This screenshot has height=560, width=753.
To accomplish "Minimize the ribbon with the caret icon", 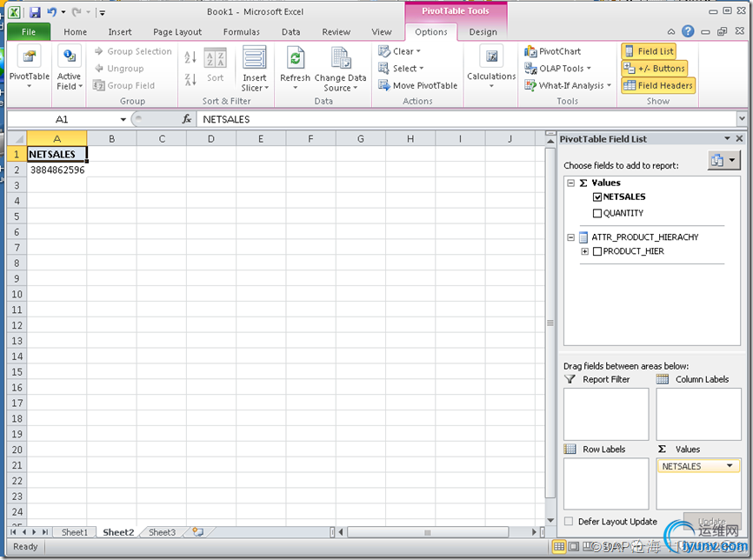I will 671,32.
